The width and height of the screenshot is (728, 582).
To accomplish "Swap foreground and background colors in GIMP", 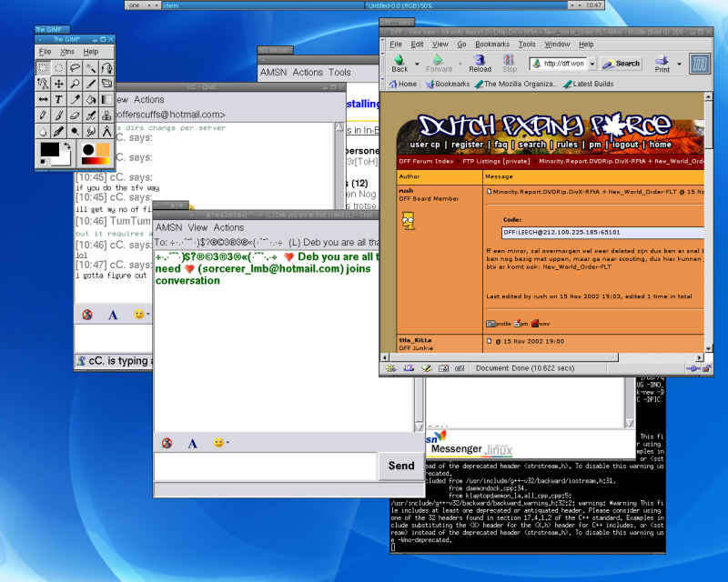I will coord(66,145).
